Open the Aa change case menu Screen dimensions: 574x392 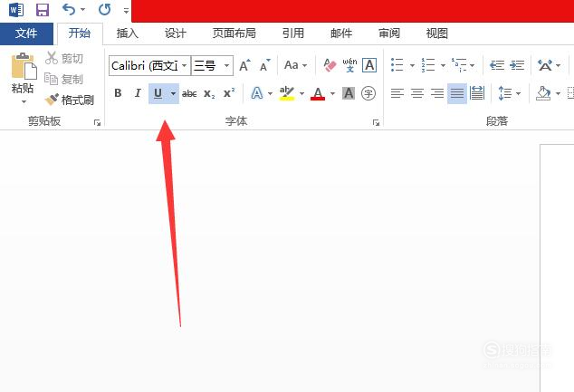[x=295, y=65]
